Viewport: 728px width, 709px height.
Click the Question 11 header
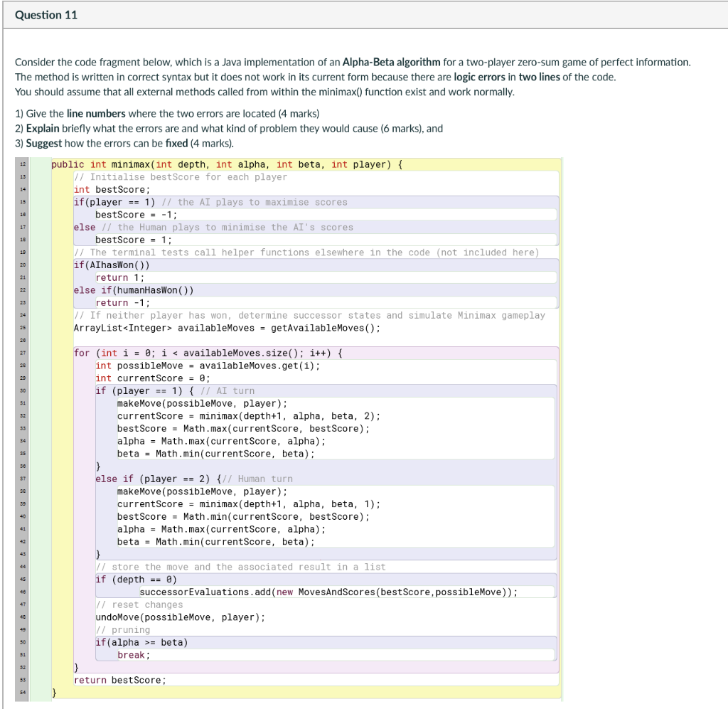(x=45, y=14)
